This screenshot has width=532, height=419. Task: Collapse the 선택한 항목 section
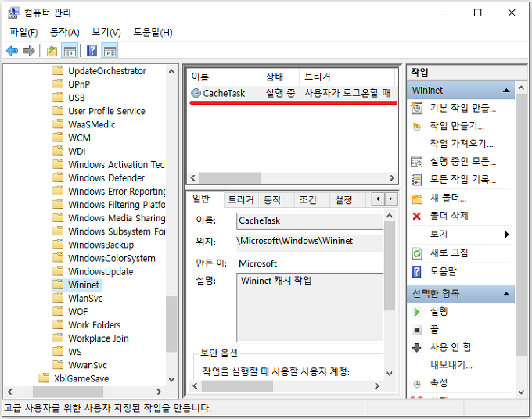(x=506, y=294)
